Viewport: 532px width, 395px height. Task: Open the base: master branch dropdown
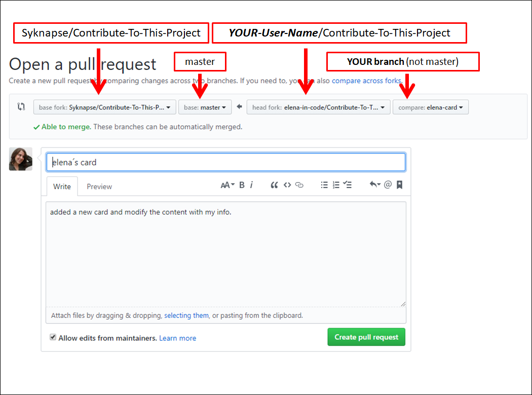[x=205, y=107]
